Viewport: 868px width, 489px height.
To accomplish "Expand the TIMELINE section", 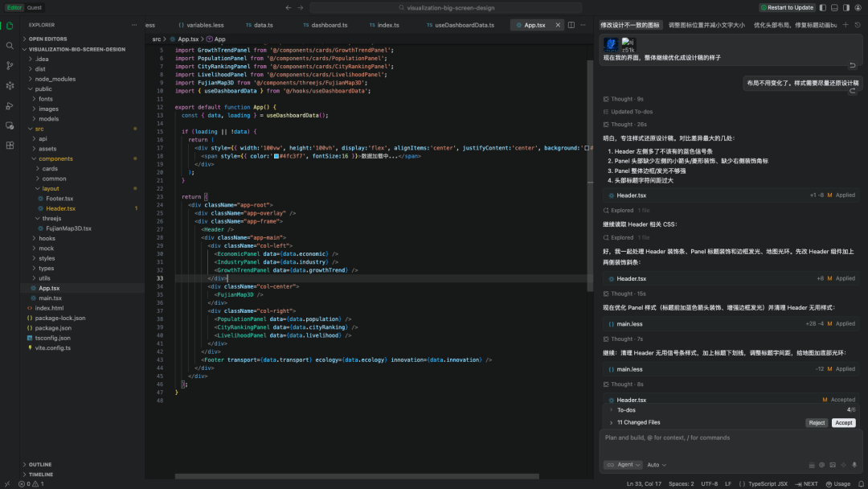I will pyautogui.click(x=40, y=475).
